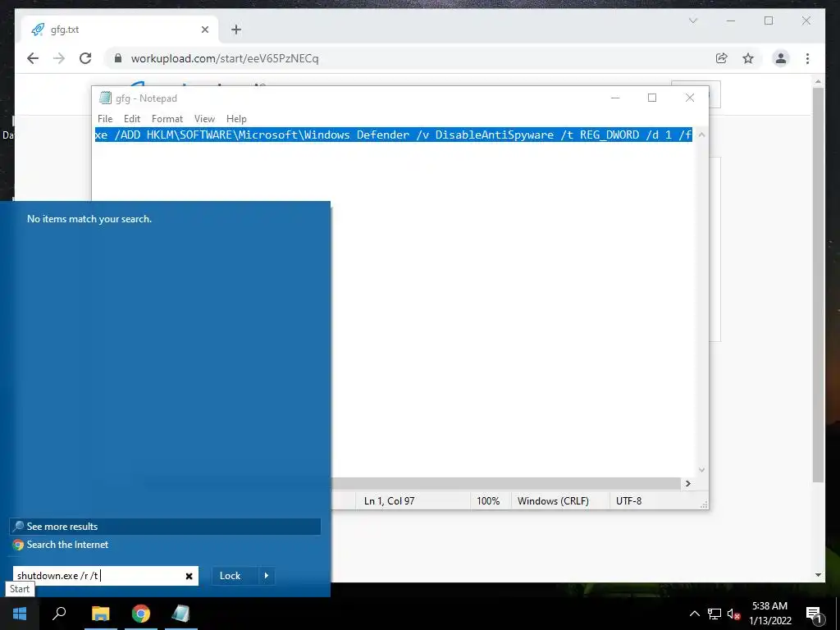Click the Lock button
The image size is (840, 630).
[230, 575]
